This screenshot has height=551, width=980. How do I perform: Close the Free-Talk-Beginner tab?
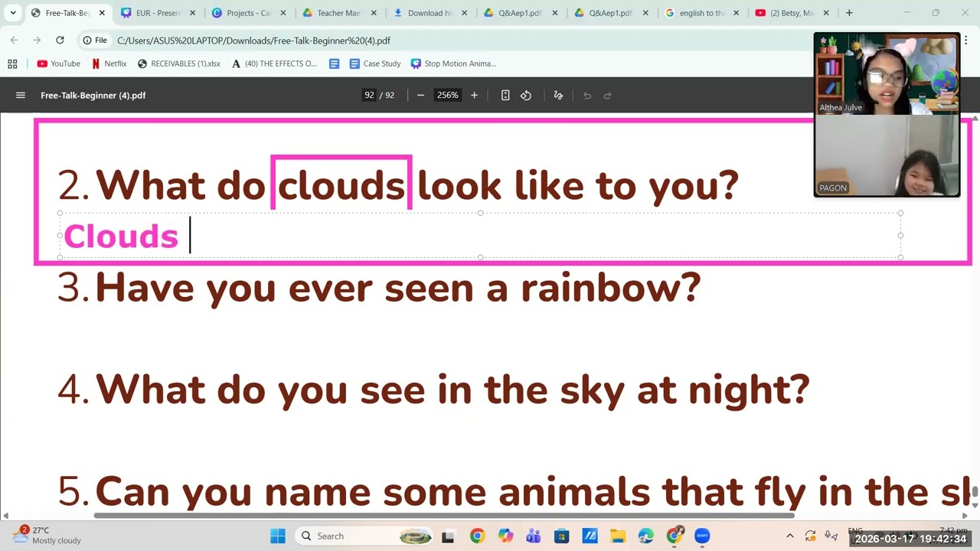[x=102, y=13]
